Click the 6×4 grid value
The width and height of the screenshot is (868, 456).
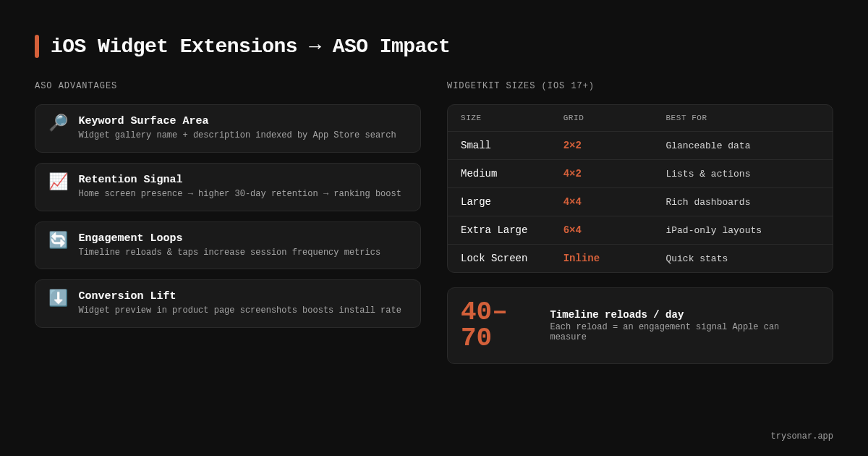(572, 230)
